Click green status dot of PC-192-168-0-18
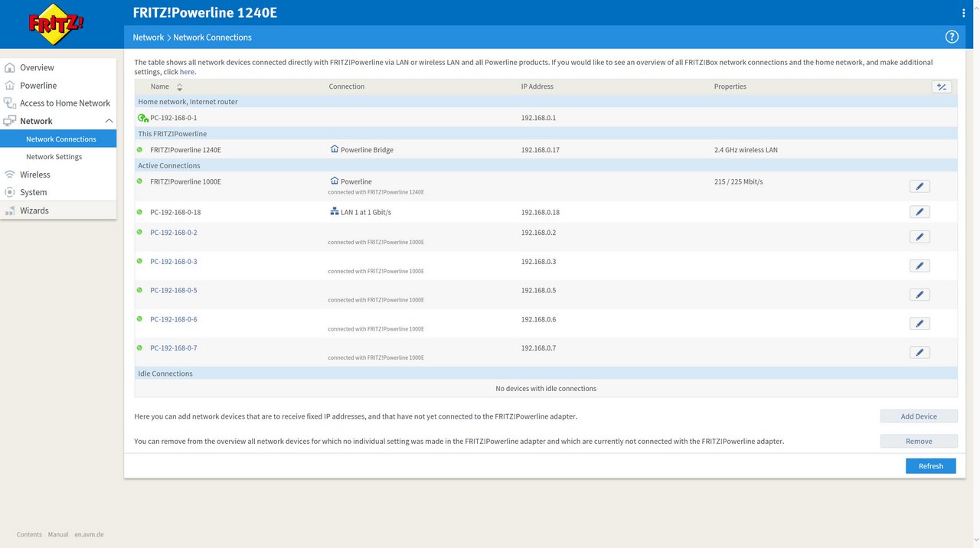The image size is (980, 548). pyautogui.click(x=139, y=211)
